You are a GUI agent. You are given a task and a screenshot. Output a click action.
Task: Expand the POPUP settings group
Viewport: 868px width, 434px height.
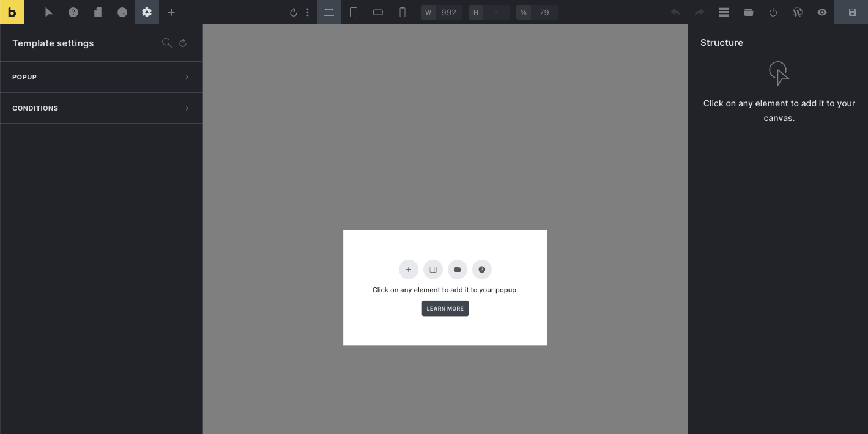[x=101, y=77]
